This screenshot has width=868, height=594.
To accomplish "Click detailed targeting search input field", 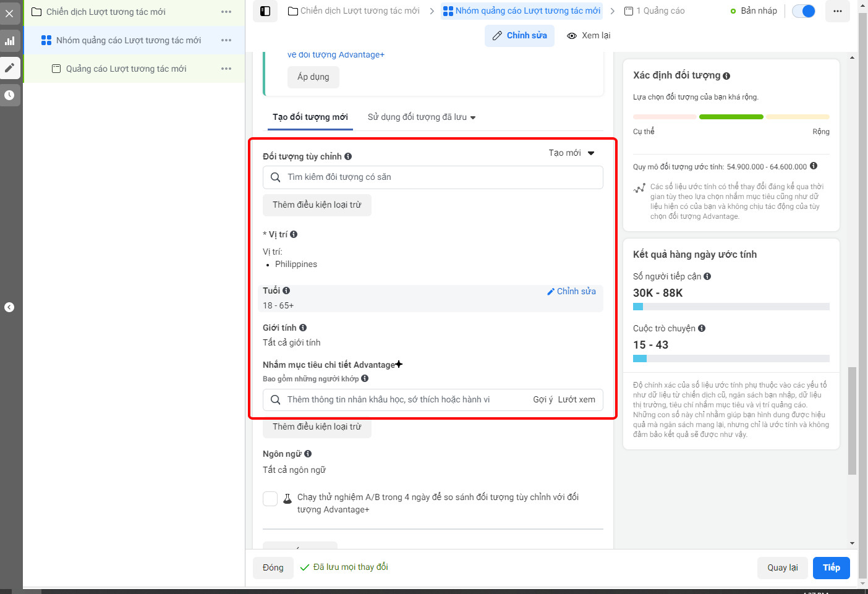I will pyautogui.click(x=433, y=399).
